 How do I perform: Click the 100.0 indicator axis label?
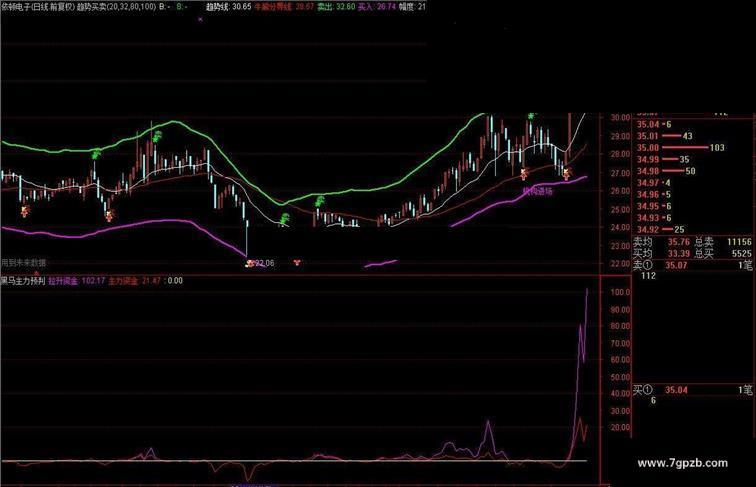tap(620, 292)
